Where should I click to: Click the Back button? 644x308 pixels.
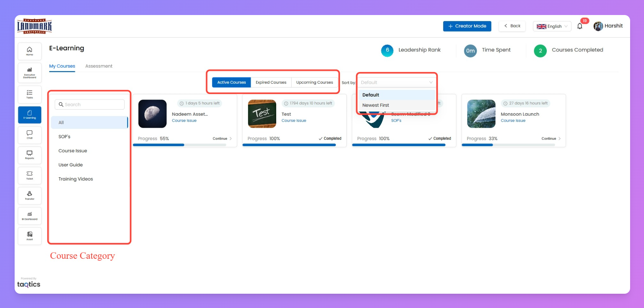[x=512, y=26]
